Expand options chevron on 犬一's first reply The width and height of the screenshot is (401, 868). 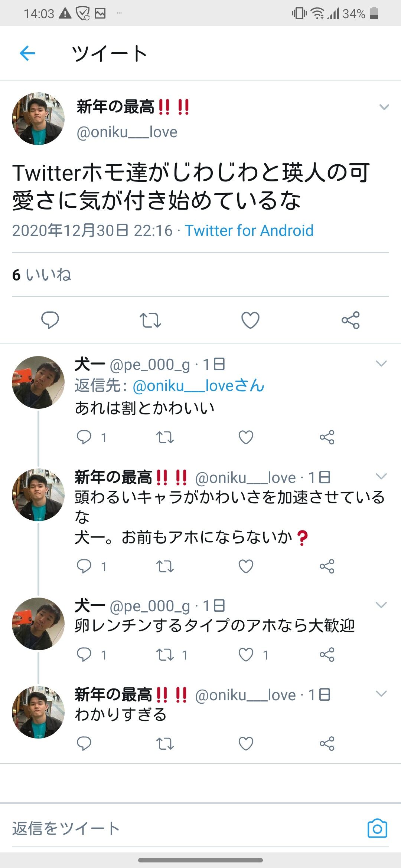[381, 364]
